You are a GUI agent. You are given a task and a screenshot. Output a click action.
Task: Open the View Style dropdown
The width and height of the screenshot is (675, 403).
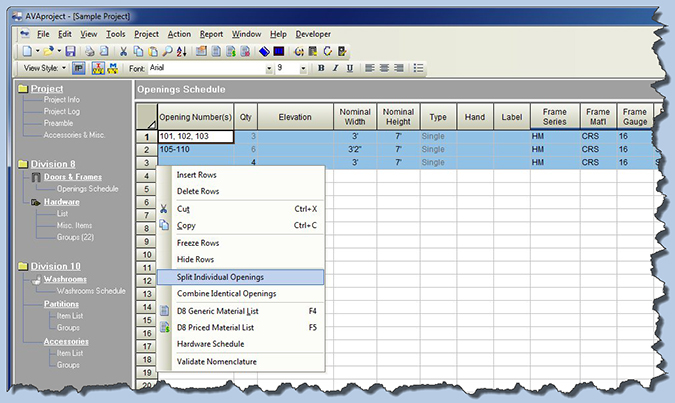pos(64,68)
